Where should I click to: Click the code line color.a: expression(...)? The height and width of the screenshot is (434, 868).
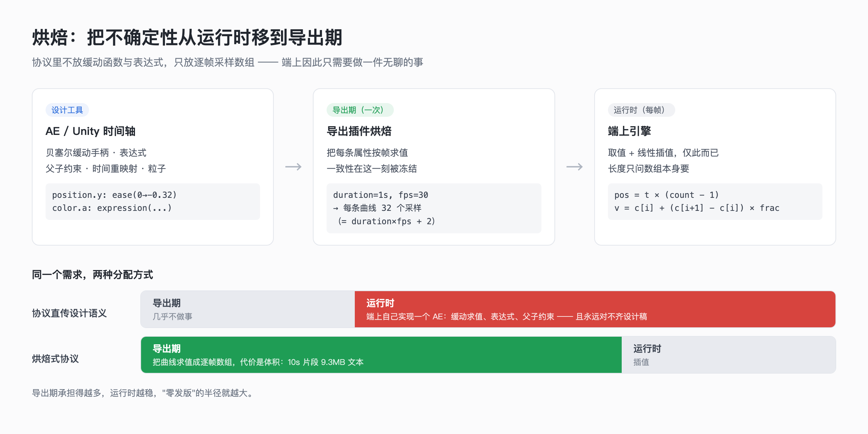point(112,208)
